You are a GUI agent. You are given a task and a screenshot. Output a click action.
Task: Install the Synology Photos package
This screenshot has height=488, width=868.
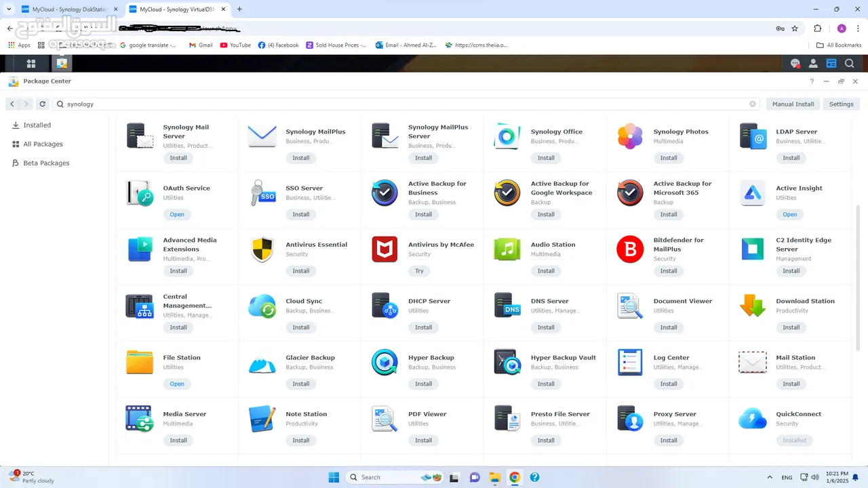click(669, 158)
